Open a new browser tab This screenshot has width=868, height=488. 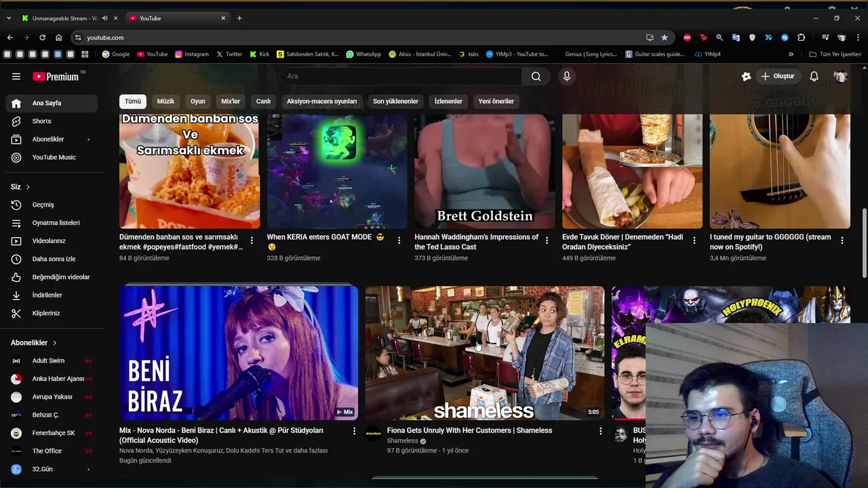tap(239, 18)
